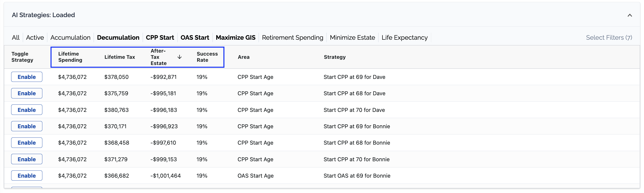Enable Start CPP at 69 for Dave
This screenshot has width=644, height=193.
(x=27, y=77)
